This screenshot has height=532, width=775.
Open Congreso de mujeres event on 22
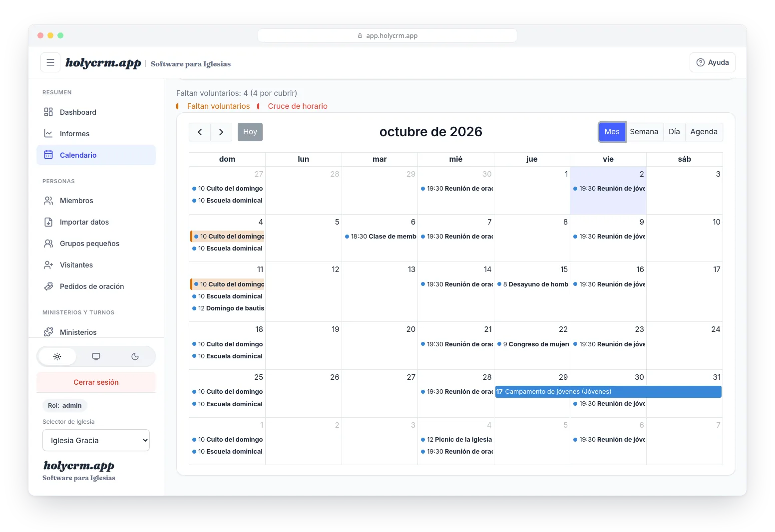click(x=532, y=344)
